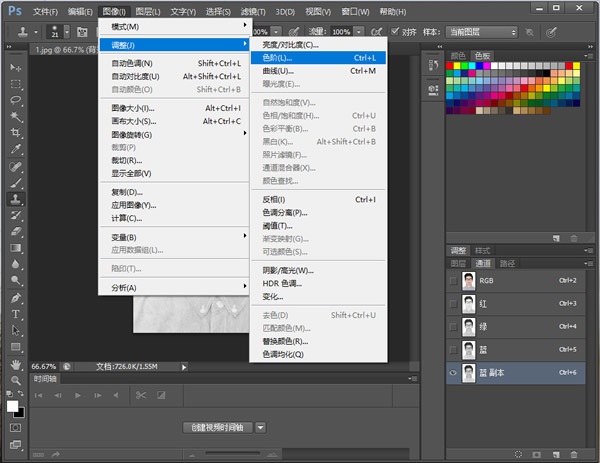Choose 阈值(T) Threshold item

point(318,226)
